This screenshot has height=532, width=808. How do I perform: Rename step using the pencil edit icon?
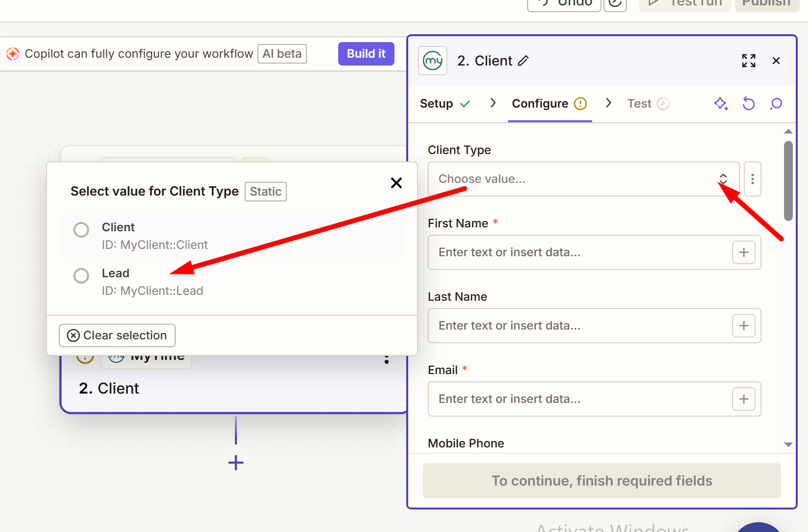[524, 61]
